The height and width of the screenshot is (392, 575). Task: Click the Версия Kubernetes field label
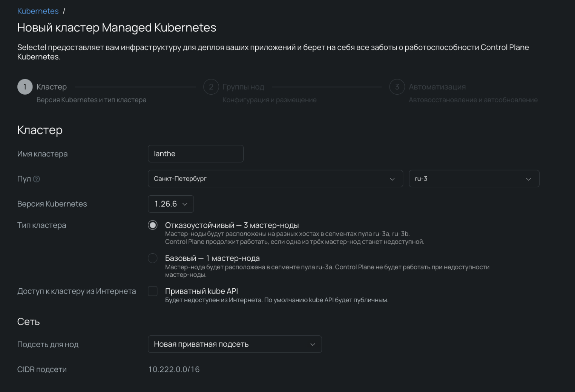(52, 204)
